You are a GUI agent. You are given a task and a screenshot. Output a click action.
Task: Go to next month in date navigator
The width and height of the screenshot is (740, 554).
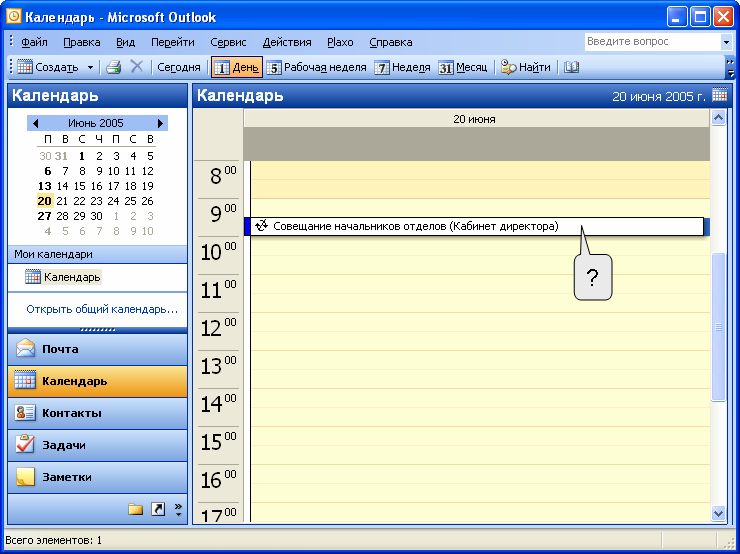160,123
